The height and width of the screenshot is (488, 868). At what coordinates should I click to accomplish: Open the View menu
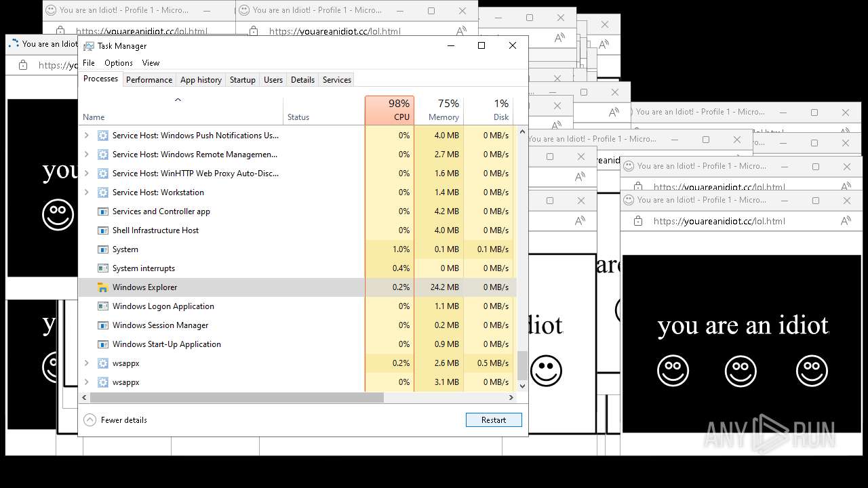pos(151,63)
